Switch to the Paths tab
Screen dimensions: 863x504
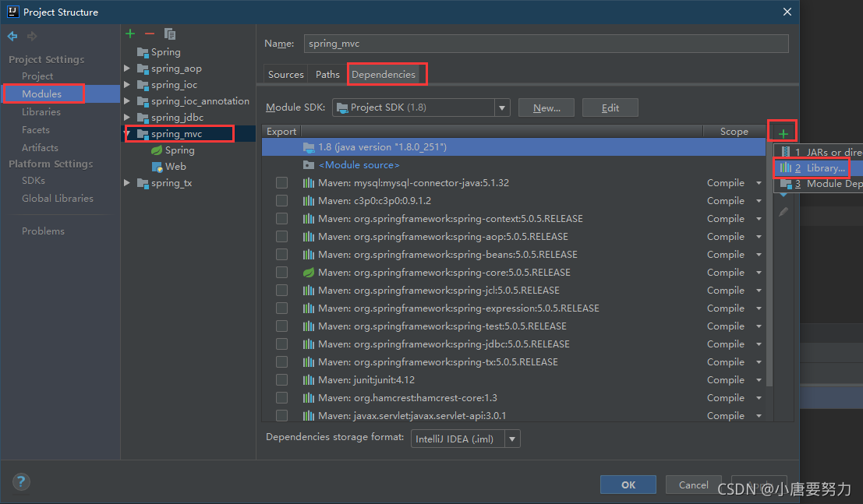point(327,74)
